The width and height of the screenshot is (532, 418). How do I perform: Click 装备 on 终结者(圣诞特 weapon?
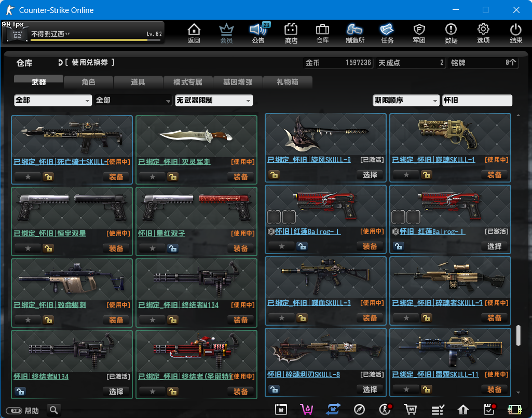point(240,392)
